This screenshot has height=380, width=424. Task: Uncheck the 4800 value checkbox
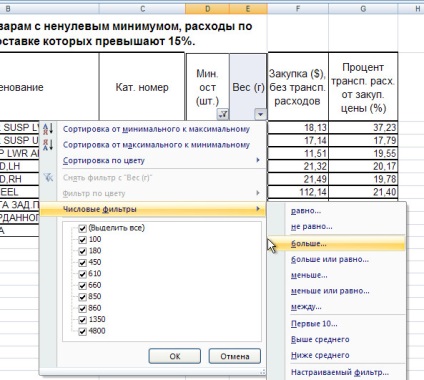point(82,331)
